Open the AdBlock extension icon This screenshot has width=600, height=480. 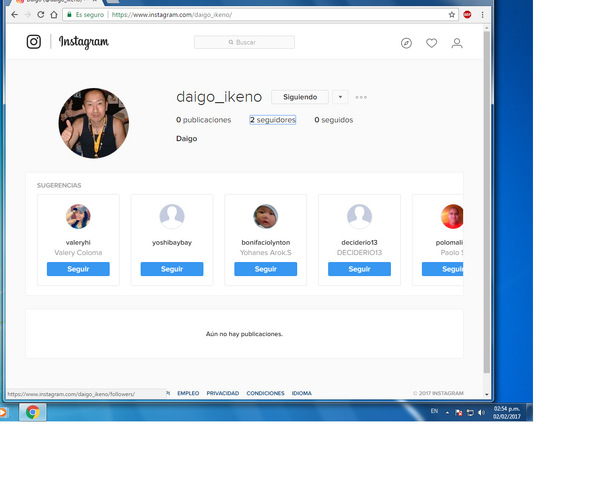[467, 15]
